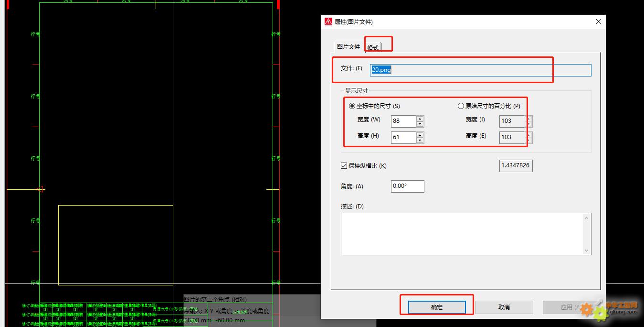The height and width of the screenshot is (327, 644).
Task: Choose the 原始尺寸的百分比 radio option
Action: point(461,106)
